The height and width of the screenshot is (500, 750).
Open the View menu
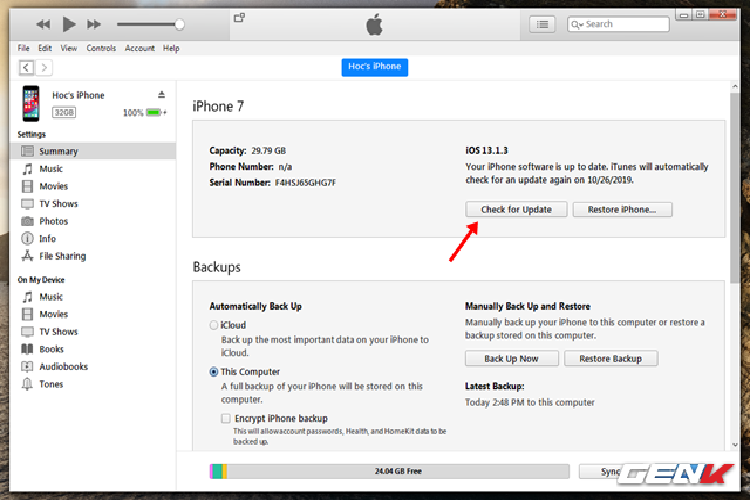68,48
